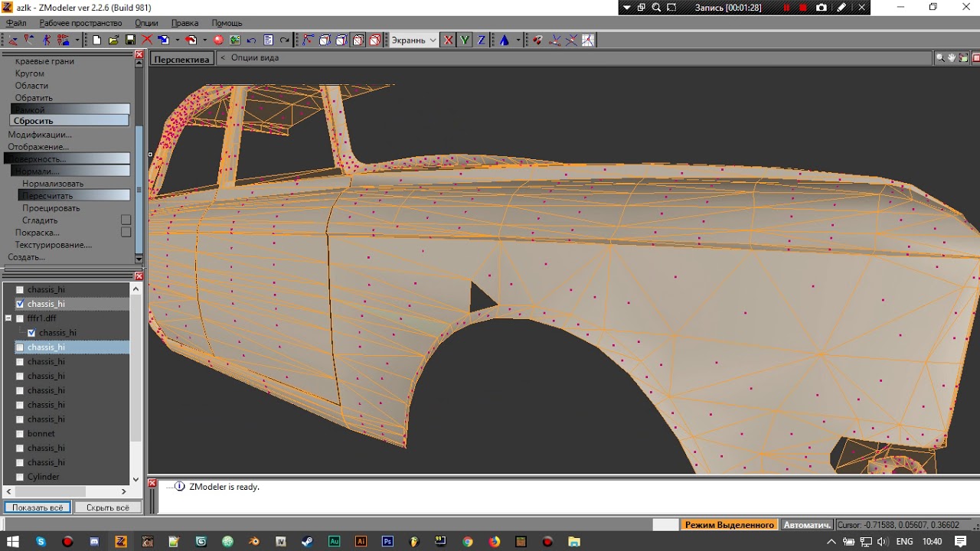980x551 pixels.
Task: Click the recorder magnifier icon
Action: (x=656, y=8)
